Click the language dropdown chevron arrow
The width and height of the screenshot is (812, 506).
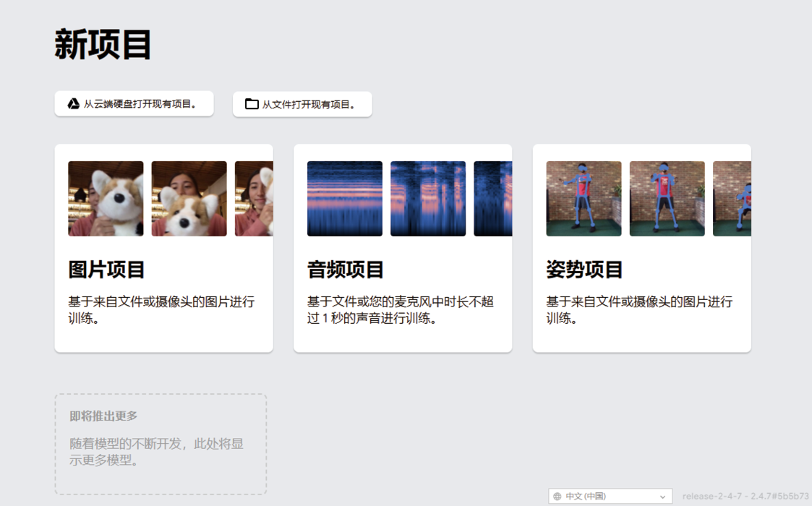tap(662, 497)
